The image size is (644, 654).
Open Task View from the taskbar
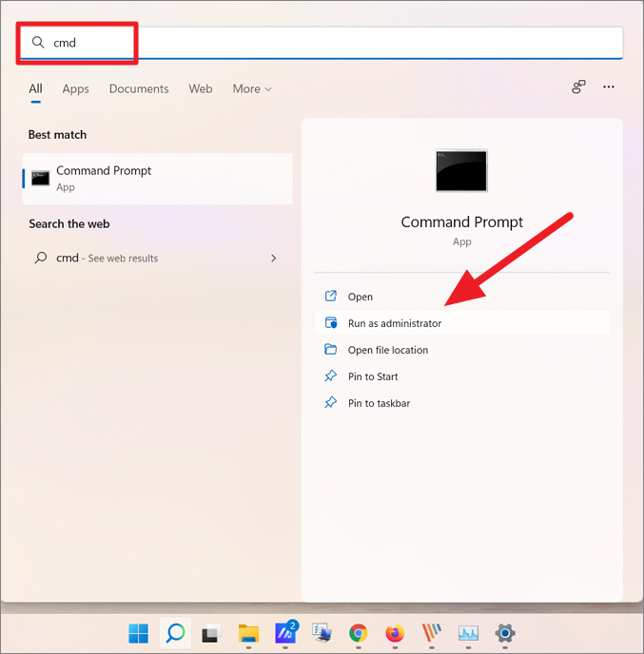(212, 634)
